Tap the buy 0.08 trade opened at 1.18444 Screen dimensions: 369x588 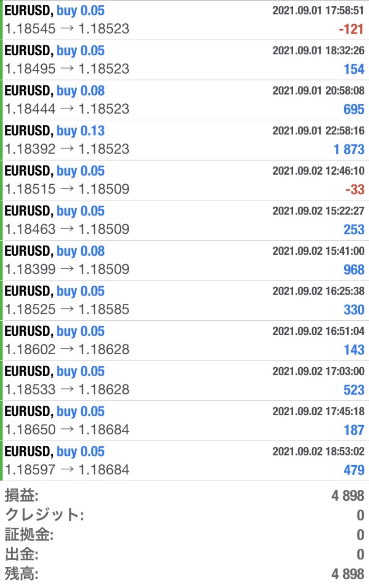pos(184,100)
